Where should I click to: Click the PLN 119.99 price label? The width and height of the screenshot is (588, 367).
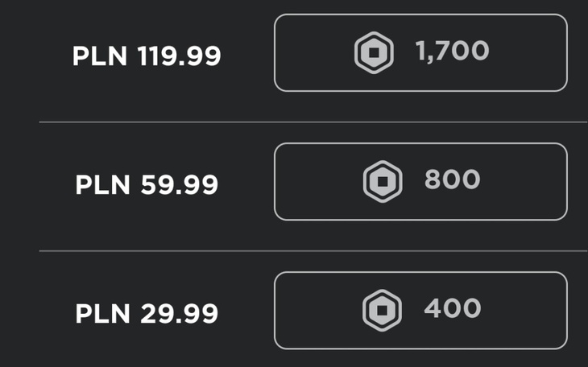147,56
